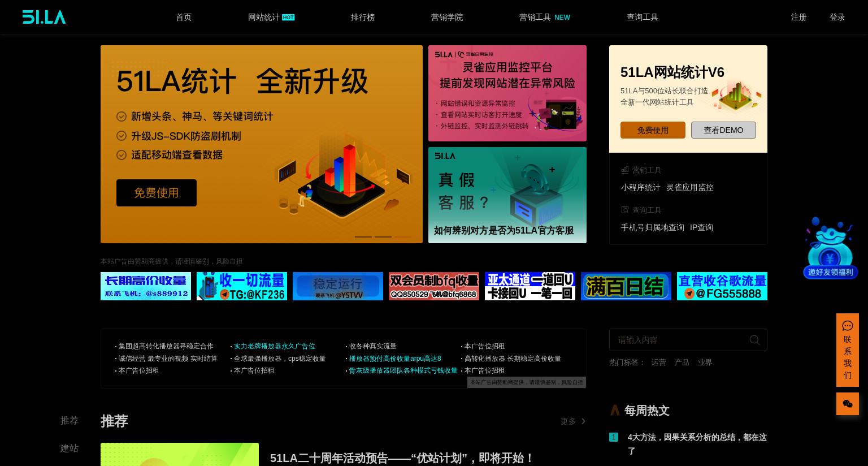
Task: Open the 营销工具 nav item
Action: point(535,17)
